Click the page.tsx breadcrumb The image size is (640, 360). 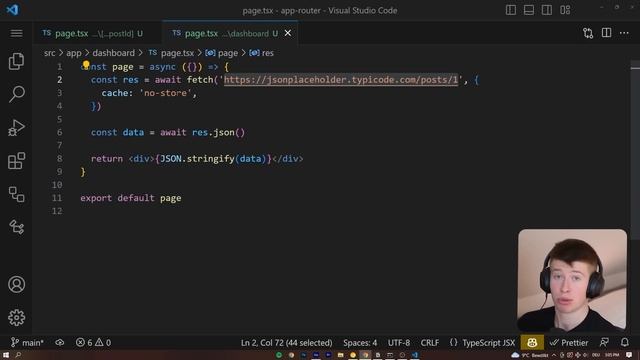(x=171, y=53)
